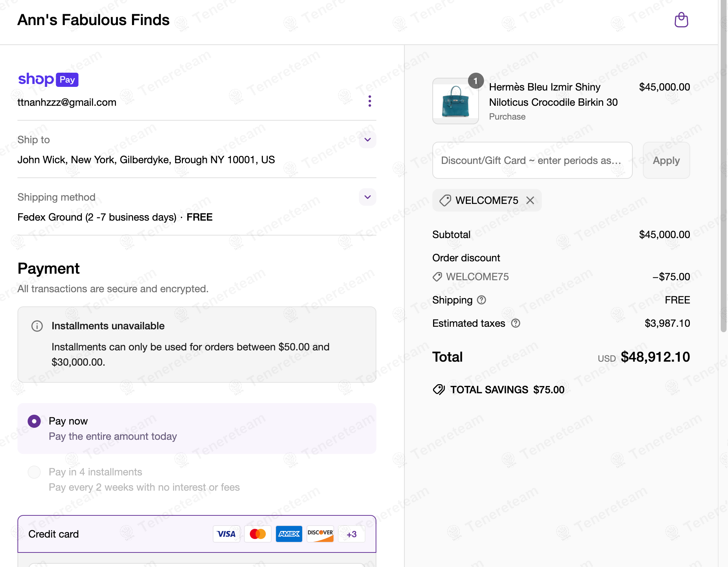Image resolution: width=728 pixels, height=567 pixels.
Task: Click the John Wick shipping address text
Action: (x=146, y=160)
